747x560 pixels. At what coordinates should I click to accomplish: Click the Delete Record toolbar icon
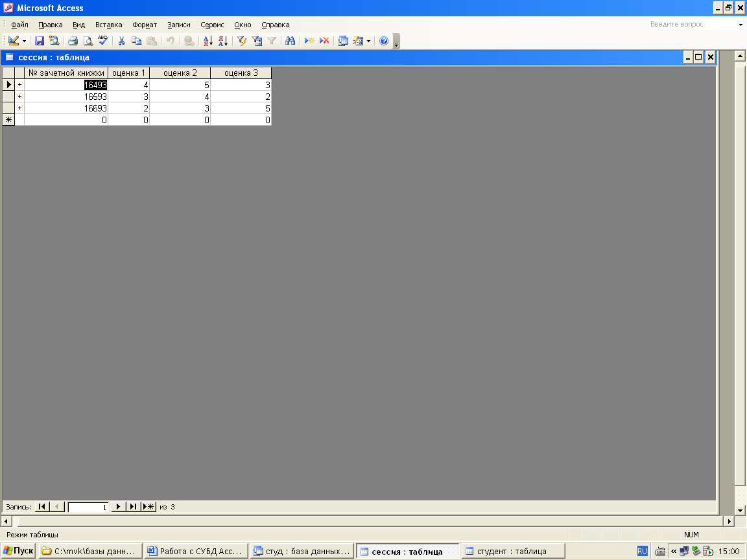324,41
